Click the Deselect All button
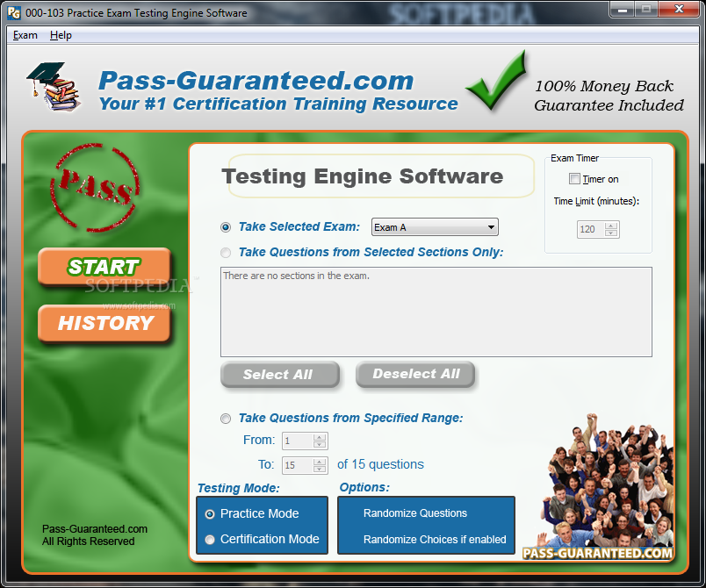 click(415, 373)
